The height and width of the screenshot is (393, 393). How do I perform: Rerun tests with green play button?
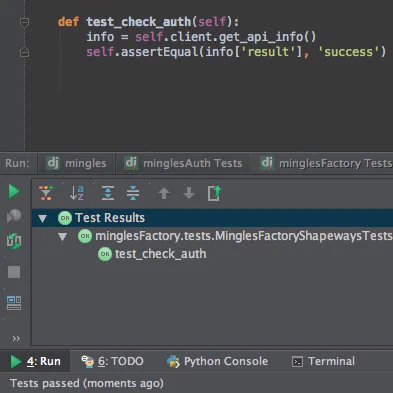pos(14,192)
